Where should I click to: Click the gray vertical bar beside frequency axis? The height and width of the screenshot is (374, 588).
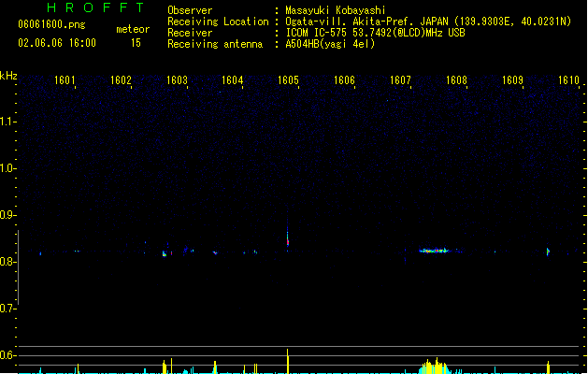(18, 267)
